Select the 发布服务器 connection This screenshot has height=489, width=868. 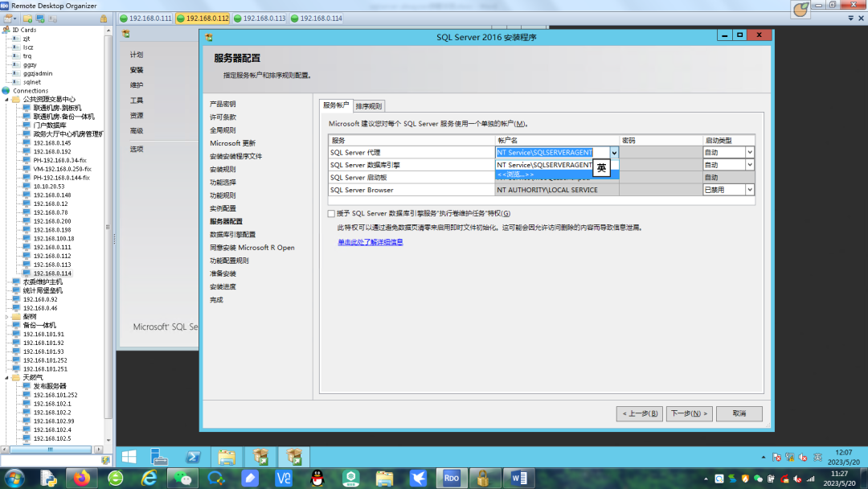click(x=50, y=386)
